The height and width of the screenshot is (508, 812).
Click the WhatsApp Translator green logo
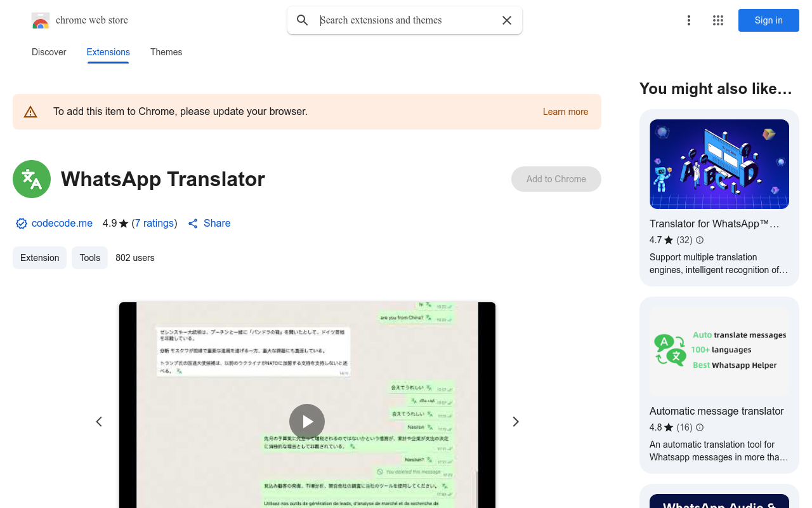32,179
